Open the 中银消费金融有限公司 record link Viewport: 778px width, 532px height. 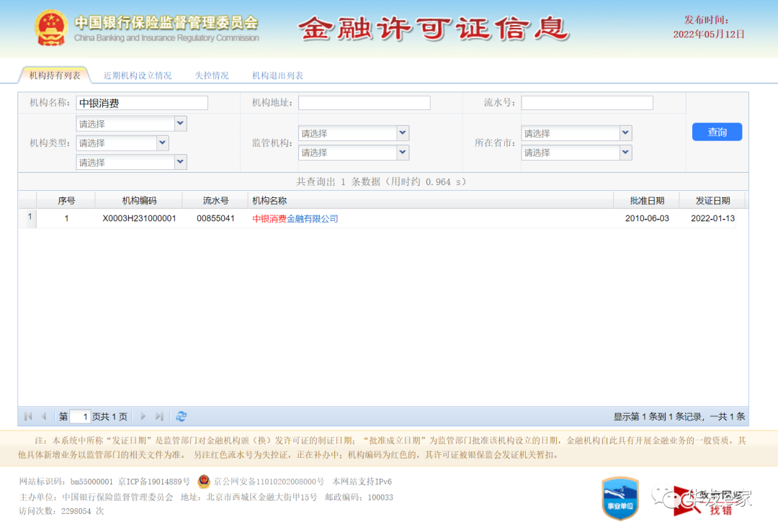click(x=295, y=217)
